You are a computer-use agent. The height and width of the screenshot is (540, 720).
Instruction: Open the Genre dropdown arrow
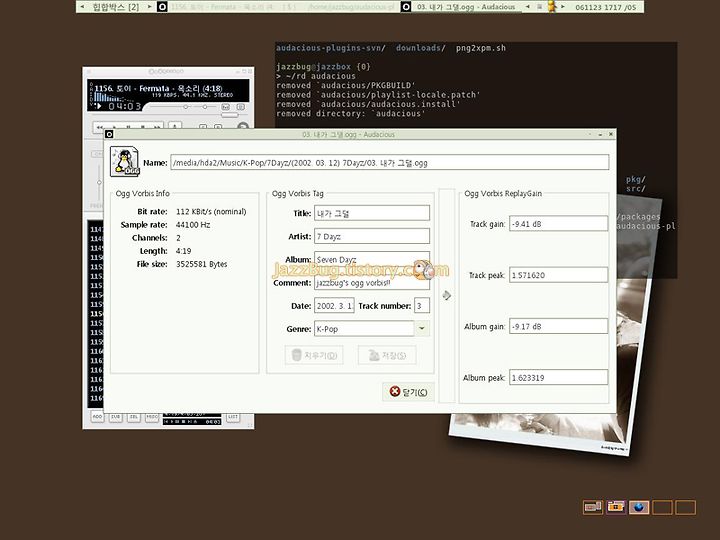[422, 329]
